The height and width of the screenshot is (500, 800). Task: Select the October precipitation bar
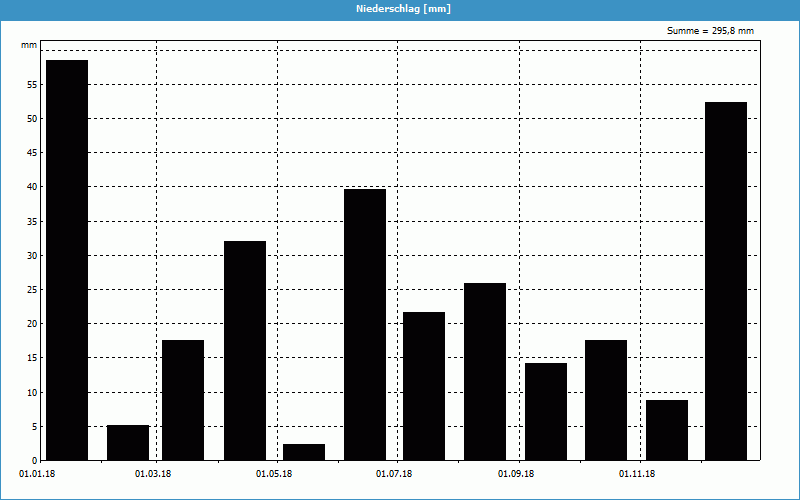606,400
